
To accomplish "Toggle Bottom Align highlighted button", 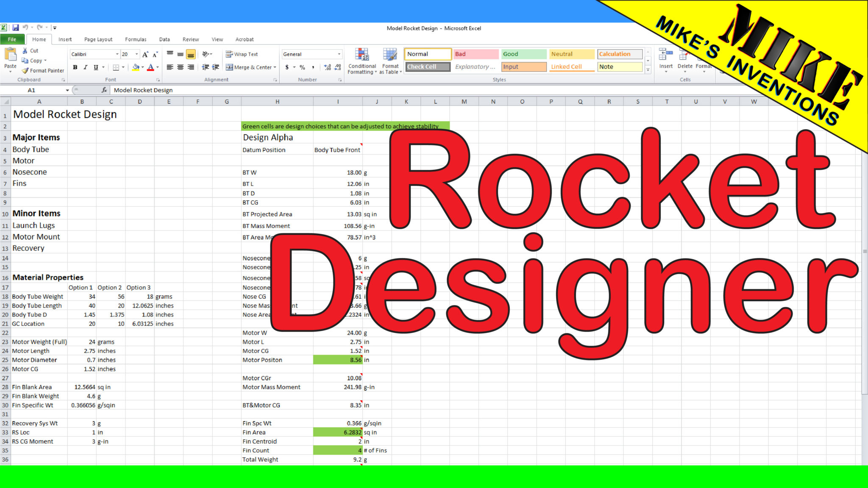I will coord(191,54).
